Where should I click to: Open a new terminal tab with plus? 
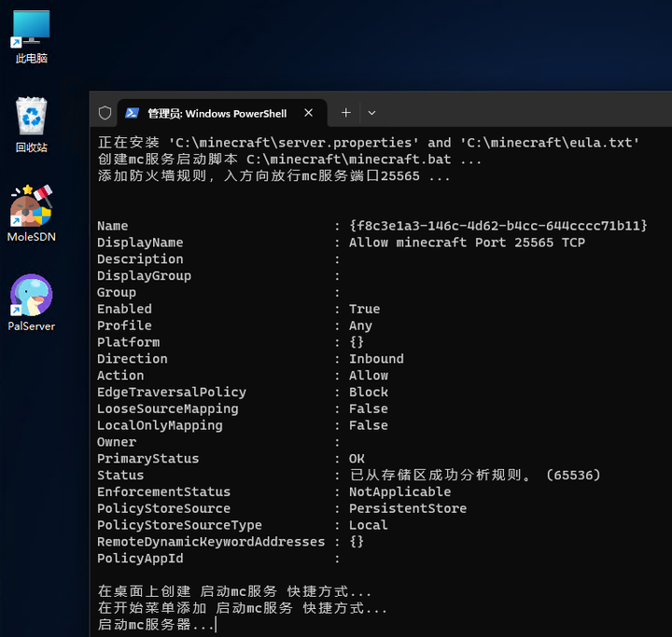pos(346,113)
